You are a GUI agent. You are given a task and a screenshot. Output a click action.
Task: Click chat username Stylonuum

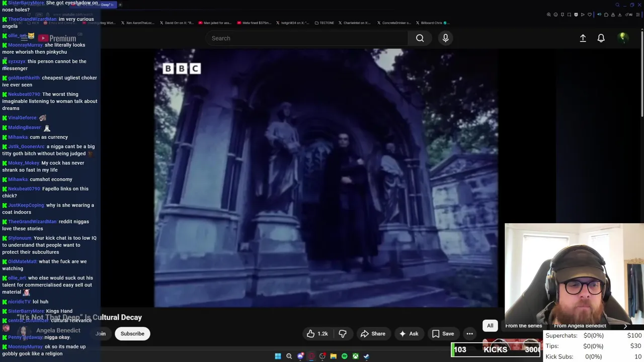pos(20,238)
